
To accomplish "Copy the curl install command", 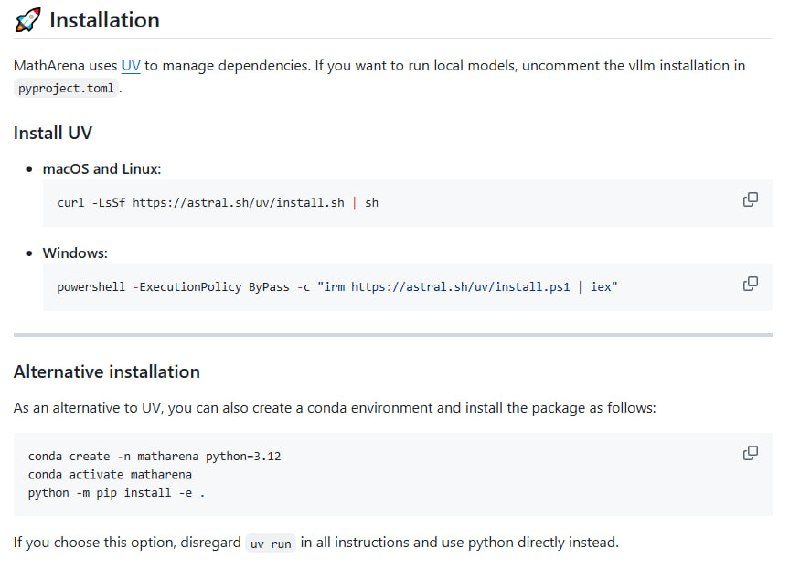I will click(750, 200).
